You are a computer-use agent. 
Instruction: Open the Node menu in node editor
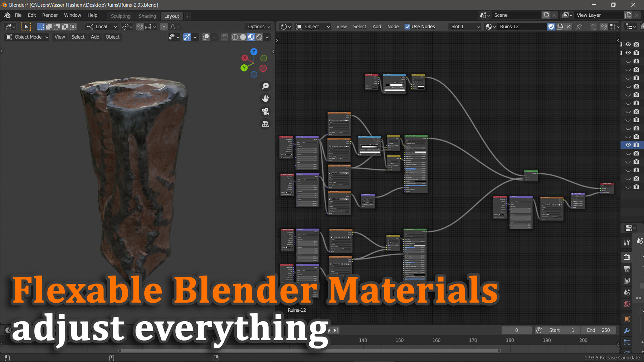(393, 26)
